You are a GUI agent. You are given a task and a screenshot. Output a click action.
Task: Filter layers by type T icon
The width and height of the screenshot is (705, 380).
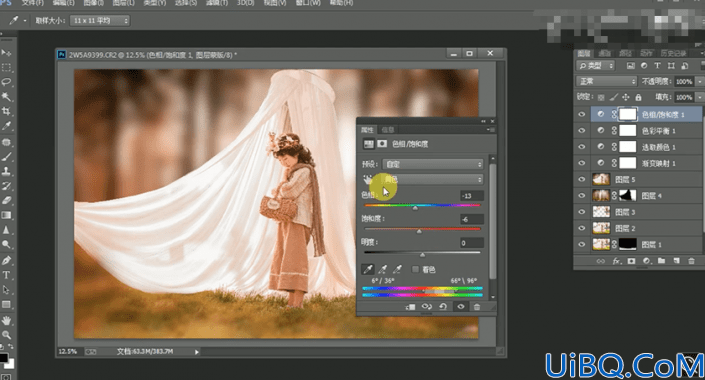pyautogui.click(x=657, y=66)
